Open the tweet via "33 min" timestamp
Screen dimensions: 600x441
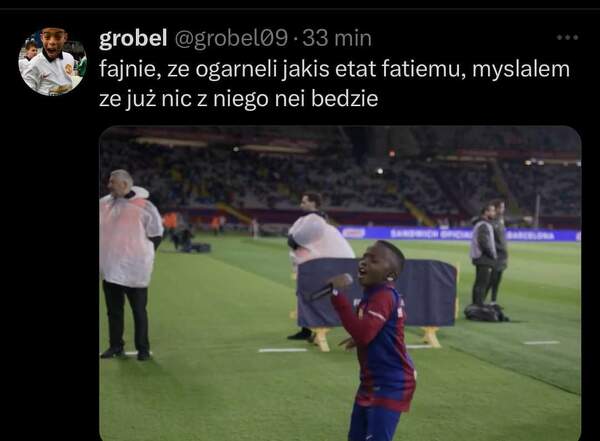tap(337, 39)
